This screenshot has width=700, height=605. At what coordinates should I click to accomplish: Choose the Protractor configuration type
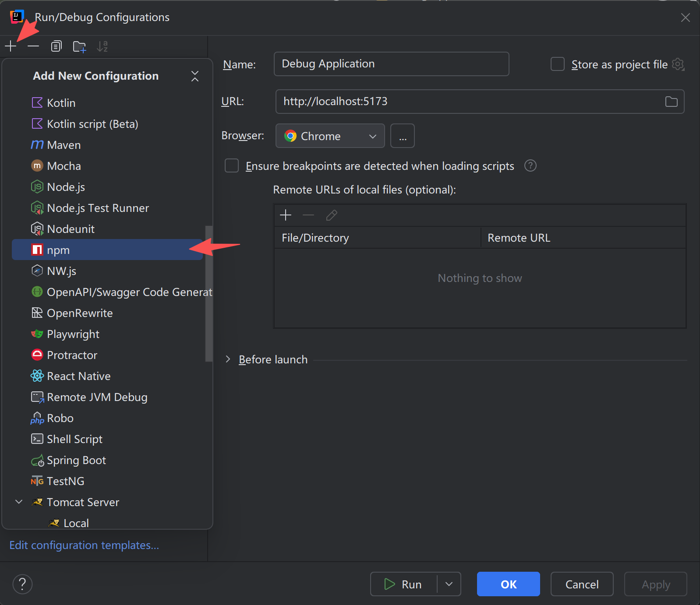coord(107,355)
